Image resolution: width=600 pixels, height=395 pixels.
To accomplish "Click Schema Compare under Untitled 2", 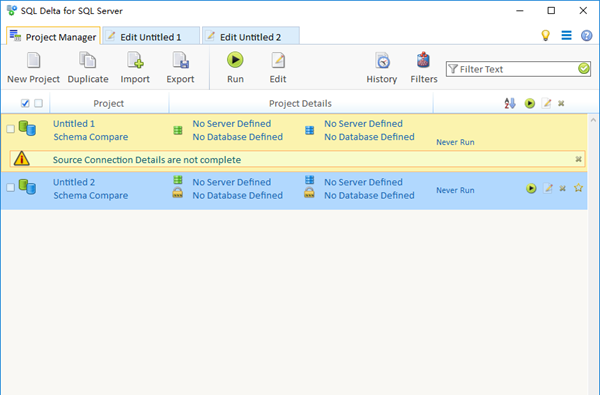I will coord(91,196).
